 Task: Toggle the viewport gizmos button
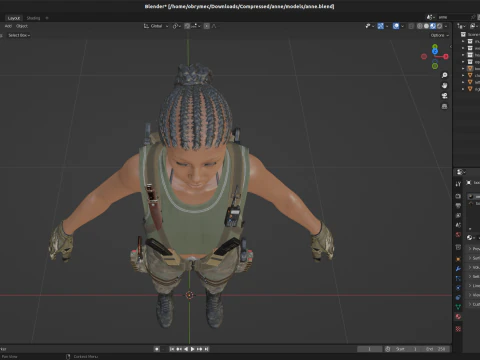click(x=380, y=26)
